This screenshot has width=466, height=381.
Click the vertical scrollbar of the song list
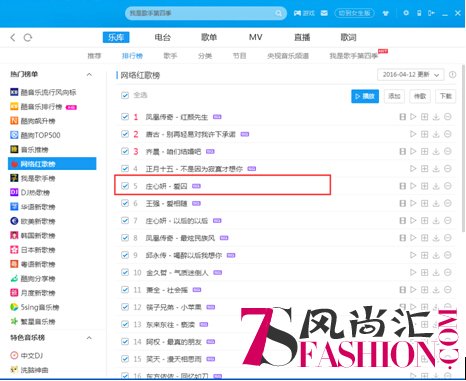pos(463,148)
